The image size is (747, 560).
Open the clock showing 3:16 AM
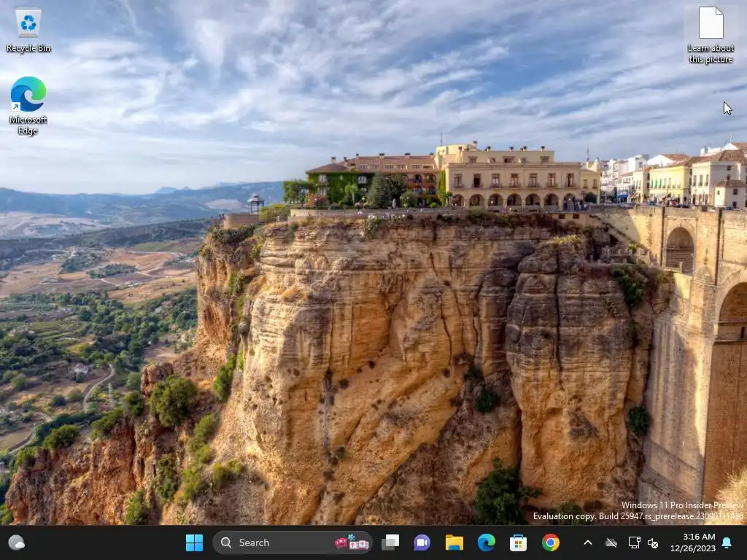click(x=693, y=542)
